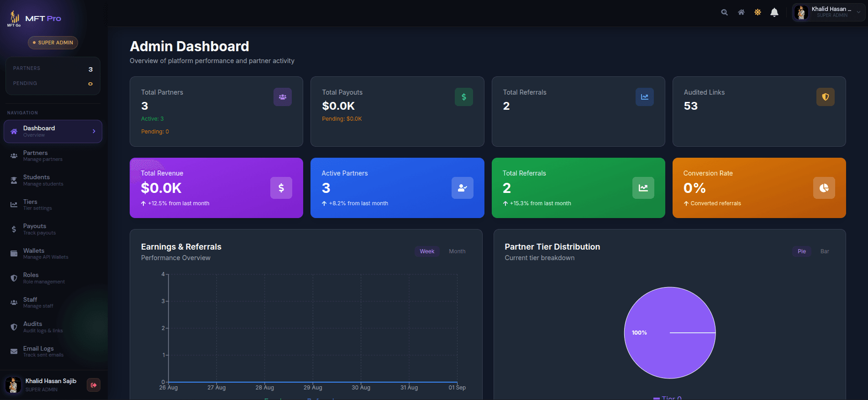The height and width of the screenshot is (400, 868).
Task: Toggle the light theme sun icon
Action: pos(758,12)
